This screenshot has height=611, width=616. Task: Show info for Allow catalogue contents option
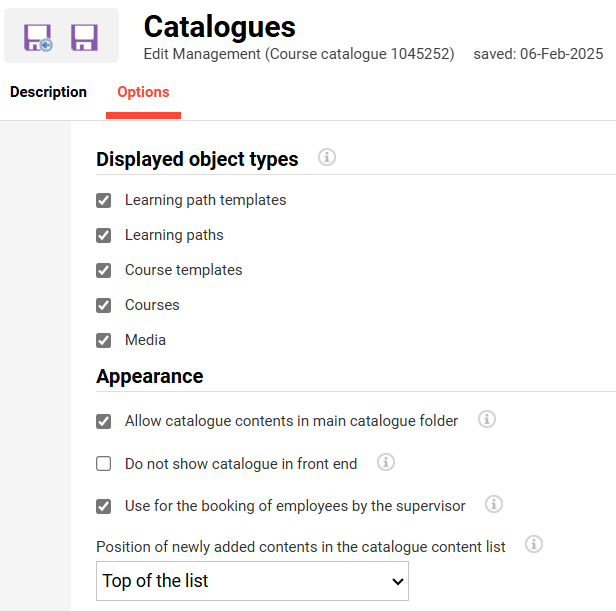click(x=487, y=420)
